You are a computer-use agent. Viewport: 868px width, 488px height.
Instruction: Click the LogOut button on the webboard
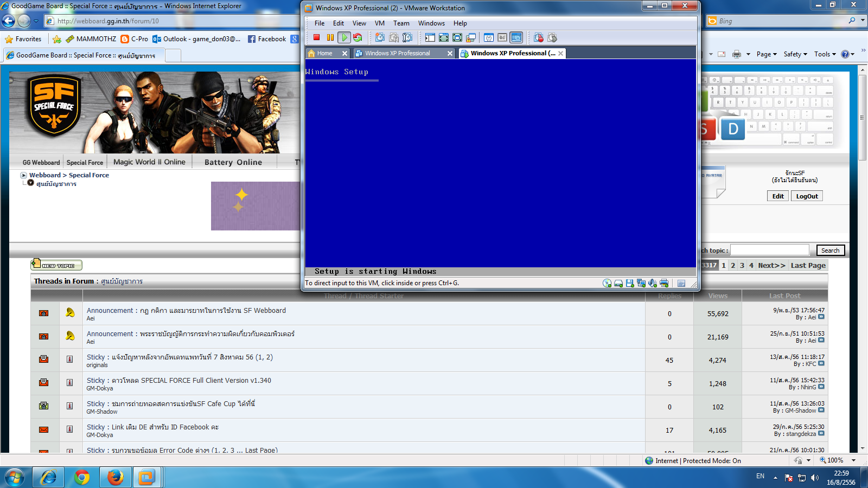[807, 196]
